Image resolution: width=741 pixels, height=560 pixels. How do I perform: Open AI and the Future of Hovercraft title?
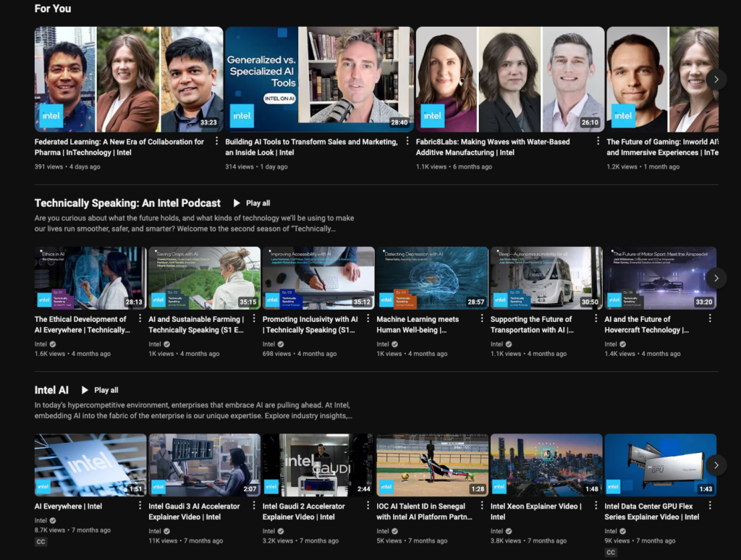click(646, 325)
